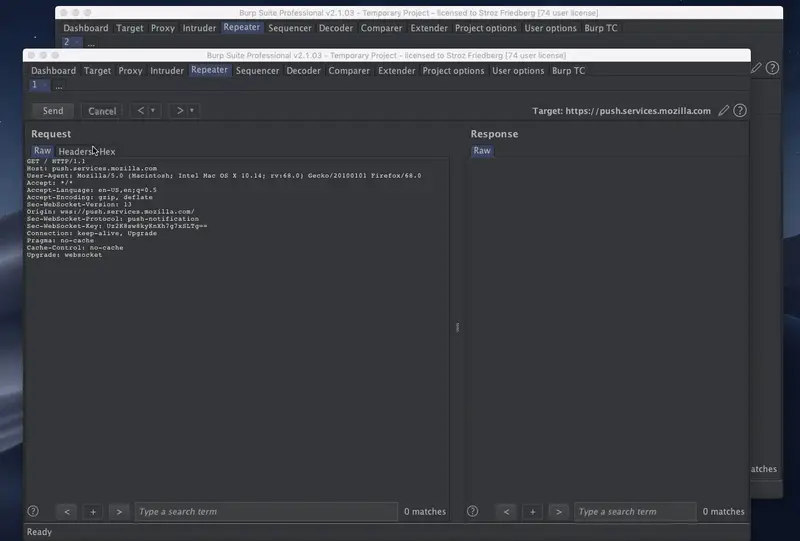Go to previous match in Request search

coord(66,511)
